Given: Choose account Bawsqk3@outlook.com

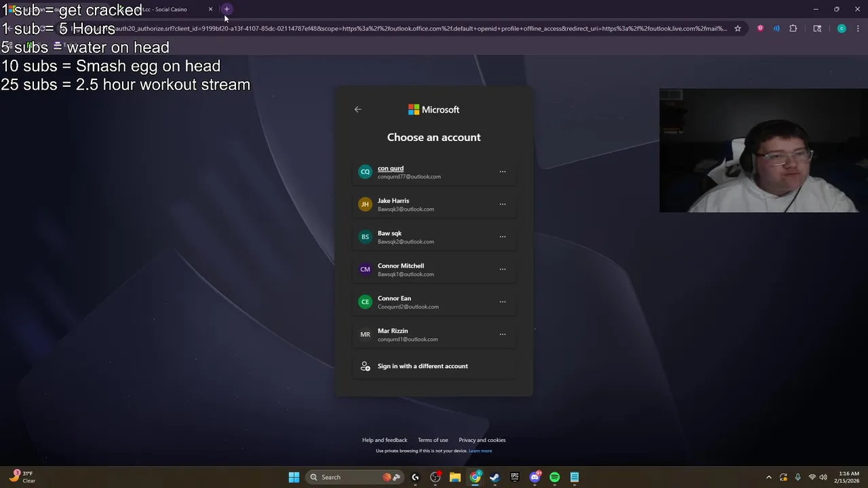Looking at the screenshot, I should click(x=406, y=209).
